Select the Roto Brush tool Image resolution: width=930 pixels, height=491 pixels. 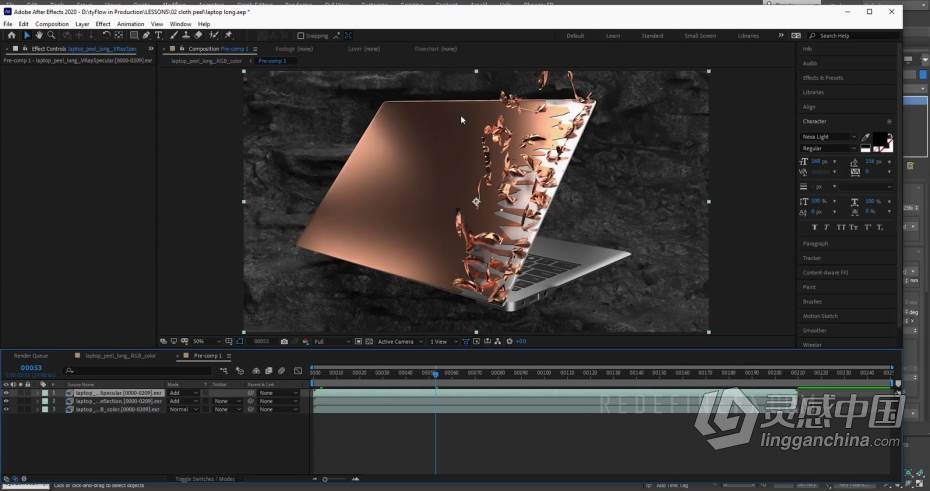pos(214,36)
